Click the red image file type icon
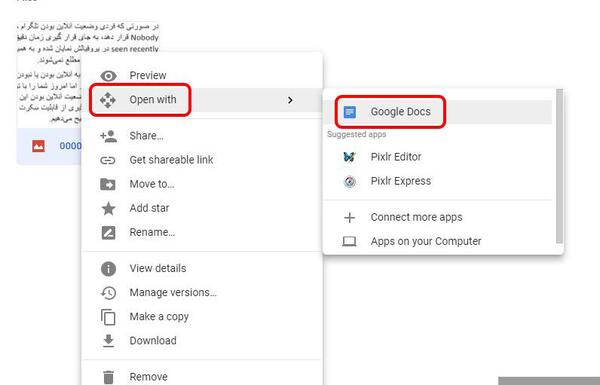600x385 pixels. (x=38, y=146)
